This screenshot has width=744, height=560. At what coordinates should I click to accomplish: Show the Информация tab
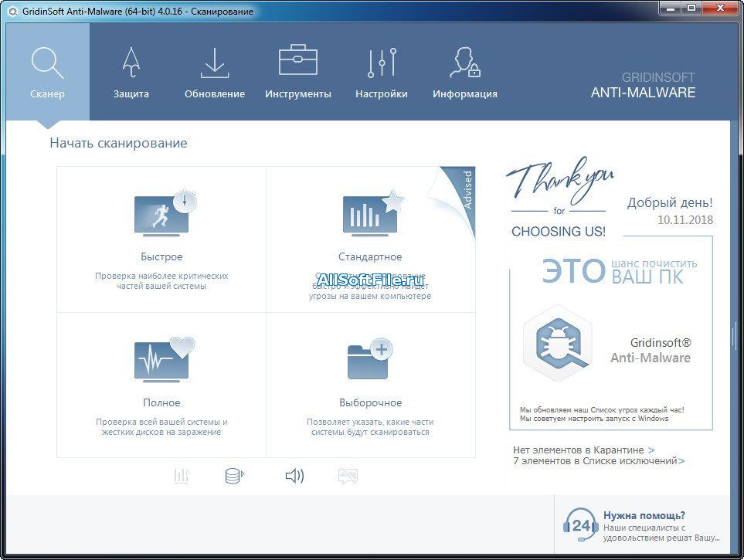point(465,72)
